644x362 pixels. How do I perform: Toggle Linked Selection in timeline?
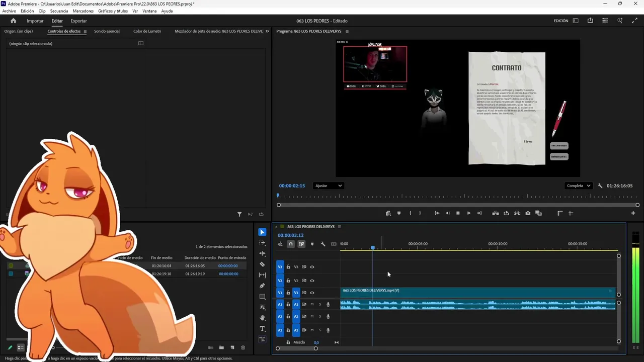click(301, 244)
